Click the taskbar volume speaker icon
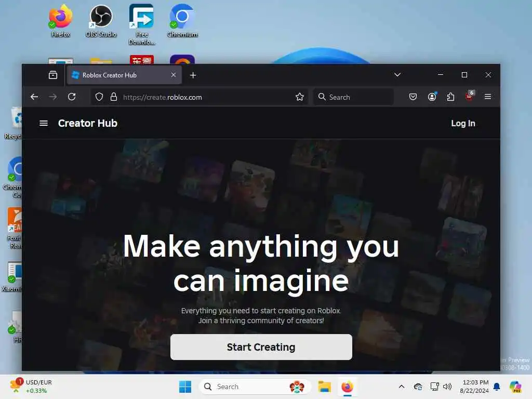The width and height of the screenshot is (532, 399). [447, 387]
